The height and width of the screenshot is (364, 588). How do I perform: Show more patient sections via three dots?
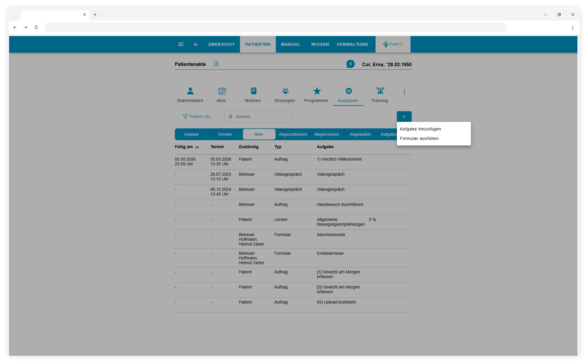[x=404, y=92]
